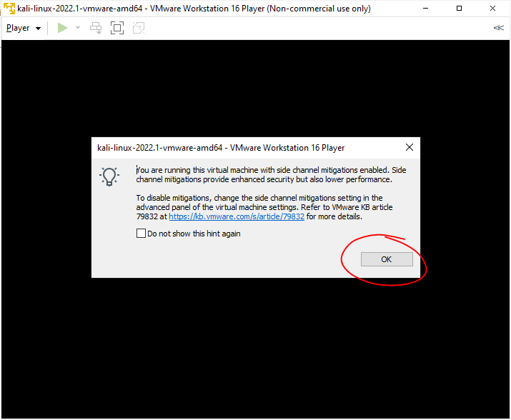This screenshot has width=511, height=420.
Task: Click text 'You are running this virtual machine'
Action: coord(197,170)
